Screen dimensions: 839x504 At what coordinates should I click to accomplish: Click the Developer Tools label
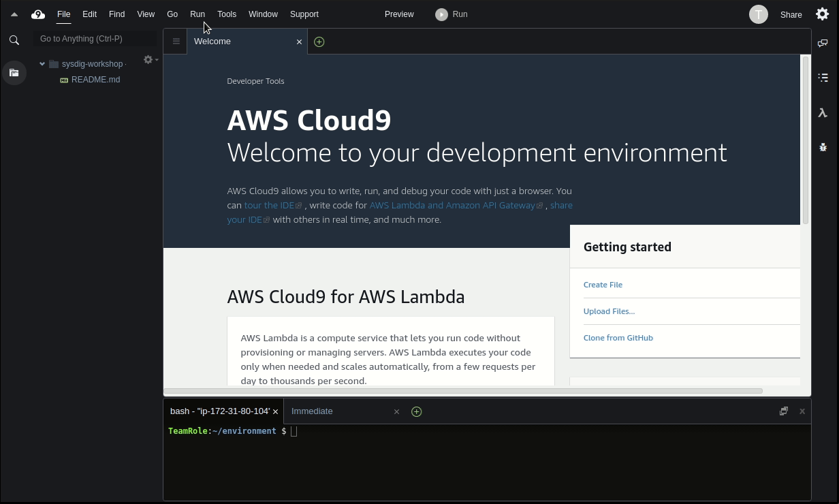pyautogui.click(x=255, y=81)
